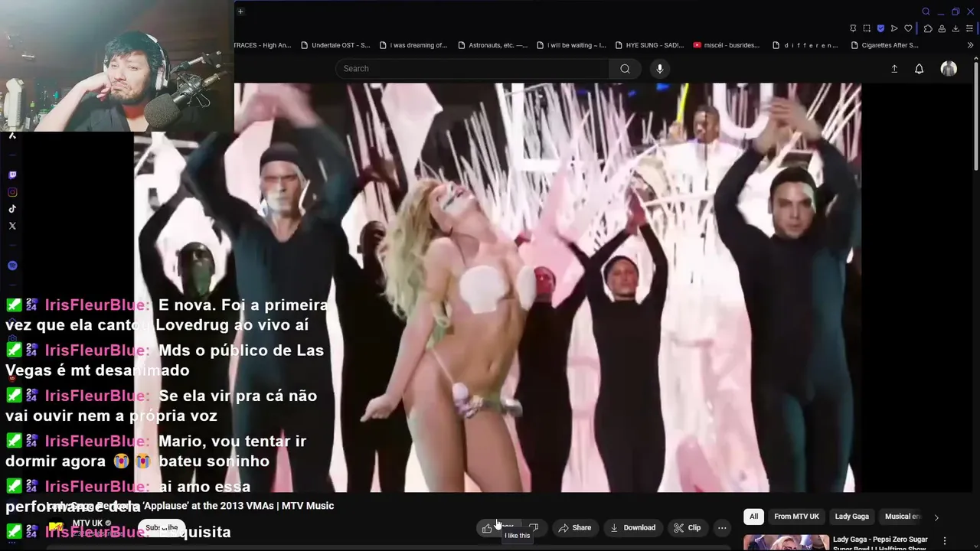Click the YouTube search magnifier button

pyautogui.click(x=625, y=69)
